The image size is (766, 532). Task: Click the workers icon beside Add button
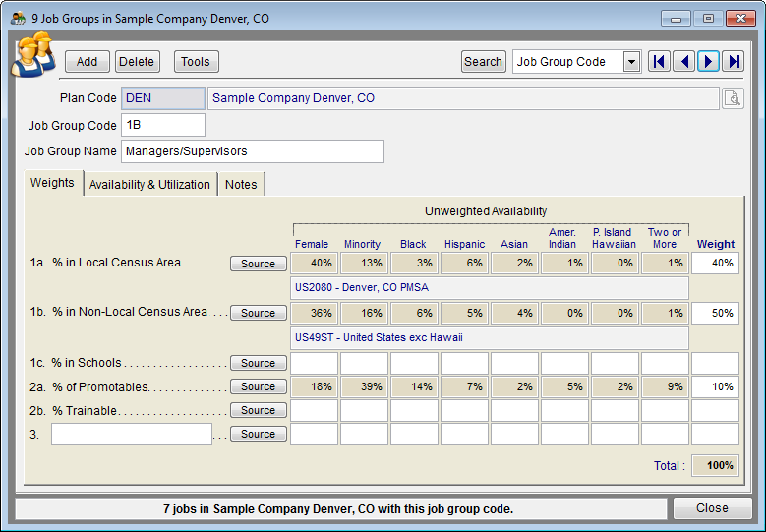pyautogui.click(x=33, y=54)
